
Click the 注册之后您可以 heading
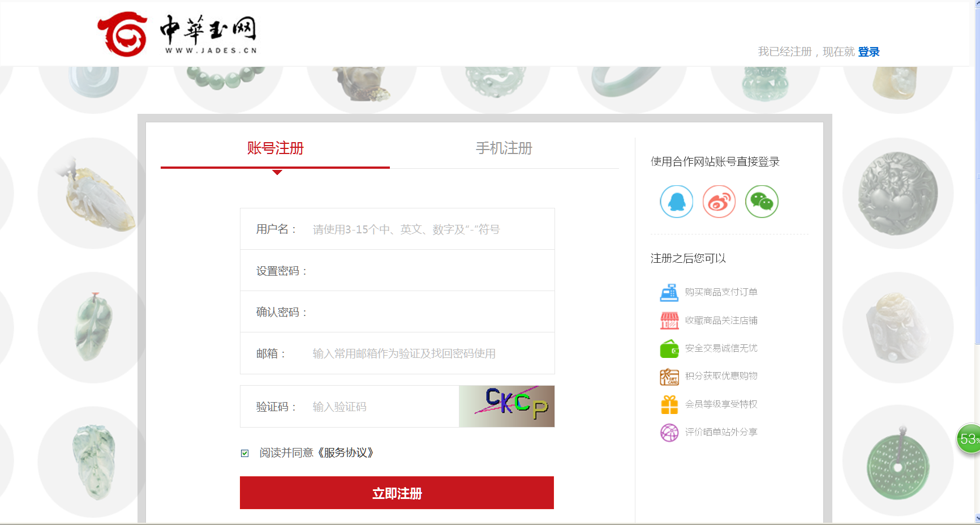[688, 259]
